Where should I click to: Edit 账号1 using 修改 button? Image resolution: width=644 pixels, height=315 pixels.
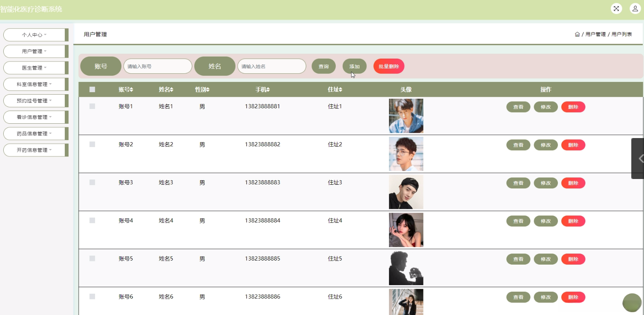click(546, 107)
